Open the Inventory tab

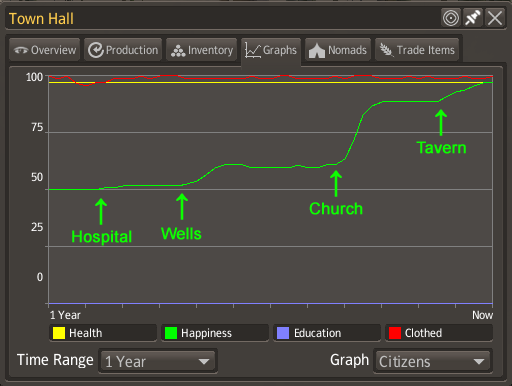(202, 50)
